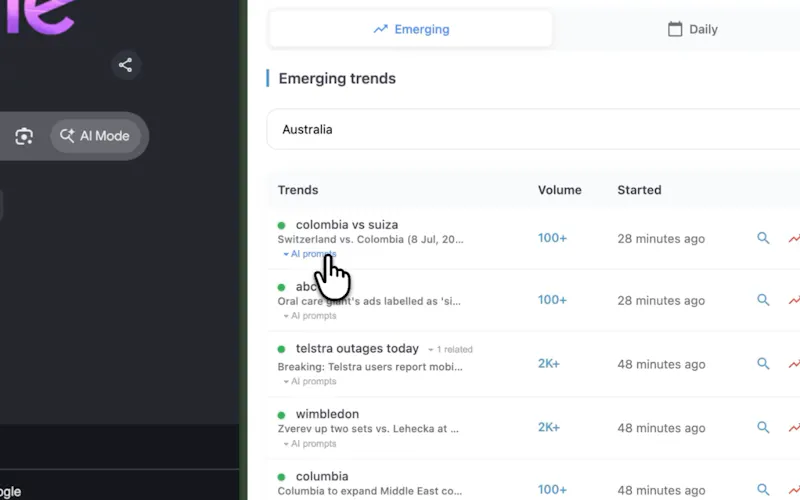Click the Emerging trends heading

coord(337,79)
